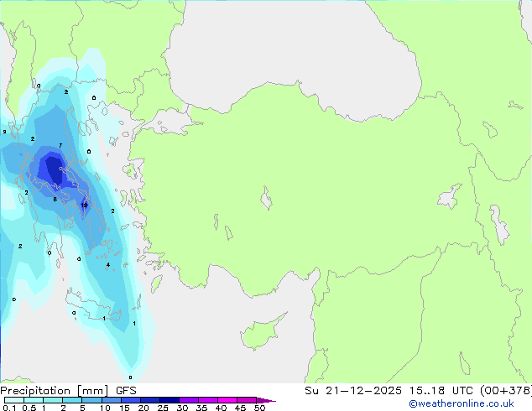Click the 2–5 mm legend color swatch

pos(72,400)
